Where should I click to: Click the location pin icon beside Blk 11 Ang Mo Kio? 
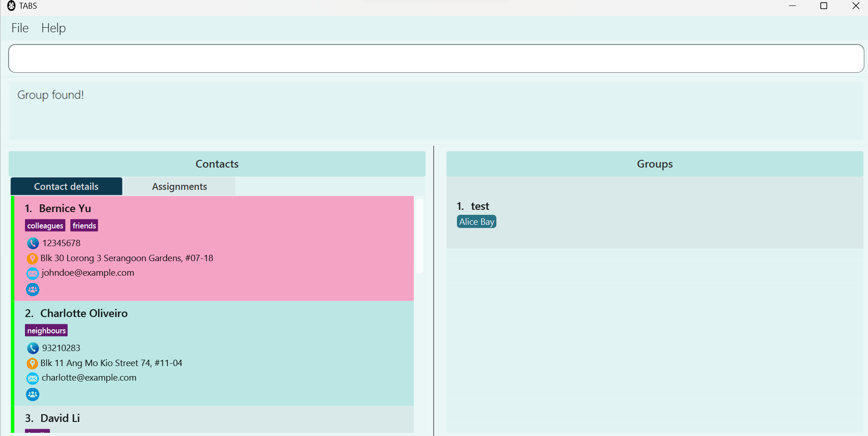pos(32,364)
